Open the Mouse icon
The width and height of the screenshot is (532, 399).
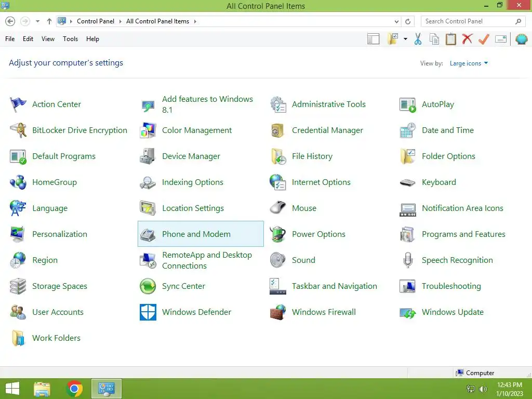(x=278, y=208)
